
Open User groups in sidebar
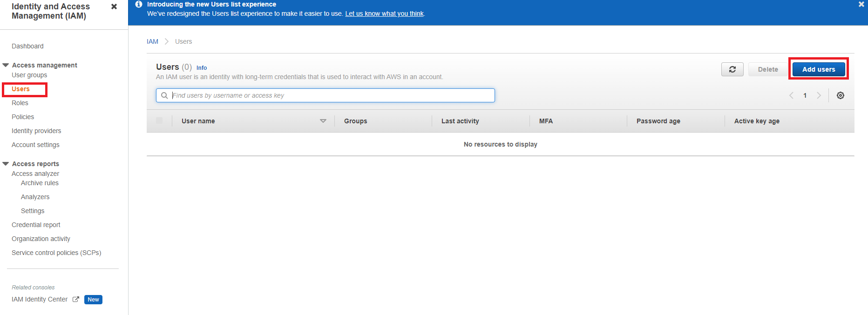[29, 75]
